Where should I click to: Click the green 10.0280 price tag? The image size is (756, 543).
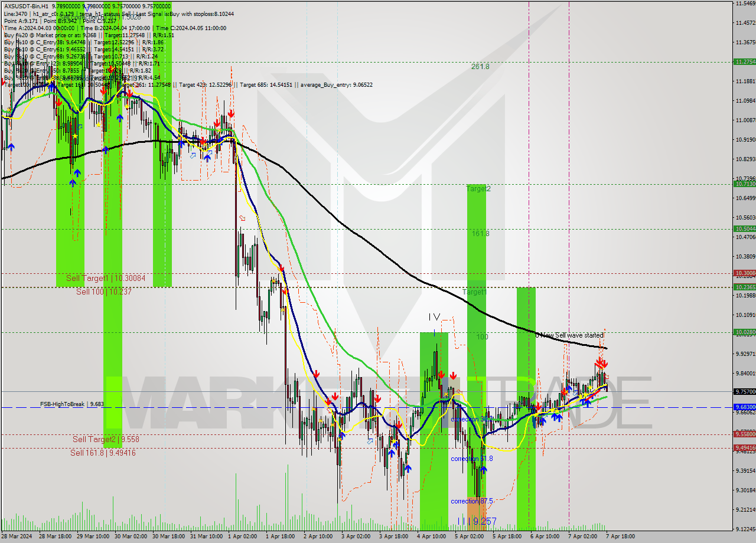pyautogui.click(x=744, y=332)
